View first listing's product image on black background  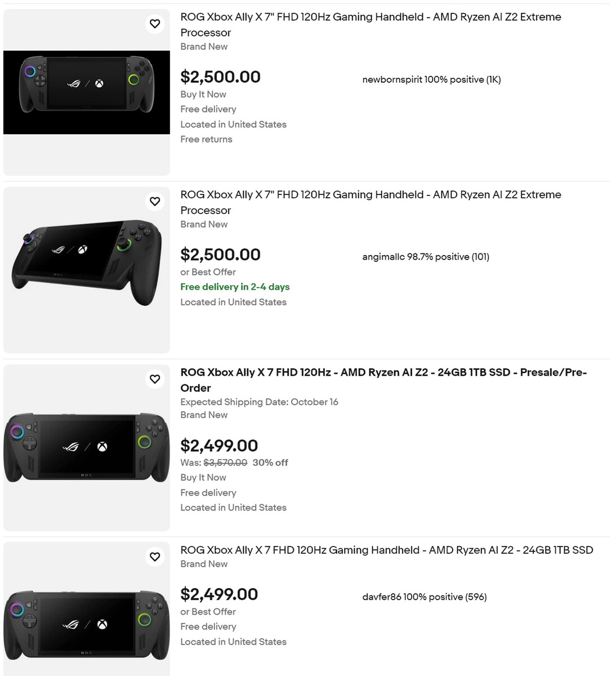87,92
